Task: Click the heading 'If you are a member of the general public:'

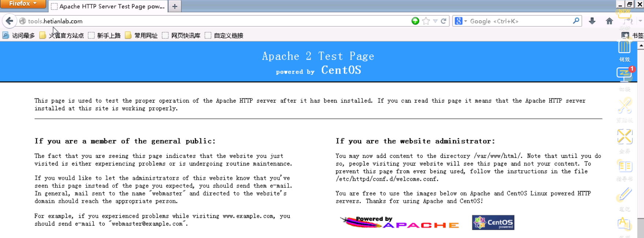Action: (x=125, y=141)
